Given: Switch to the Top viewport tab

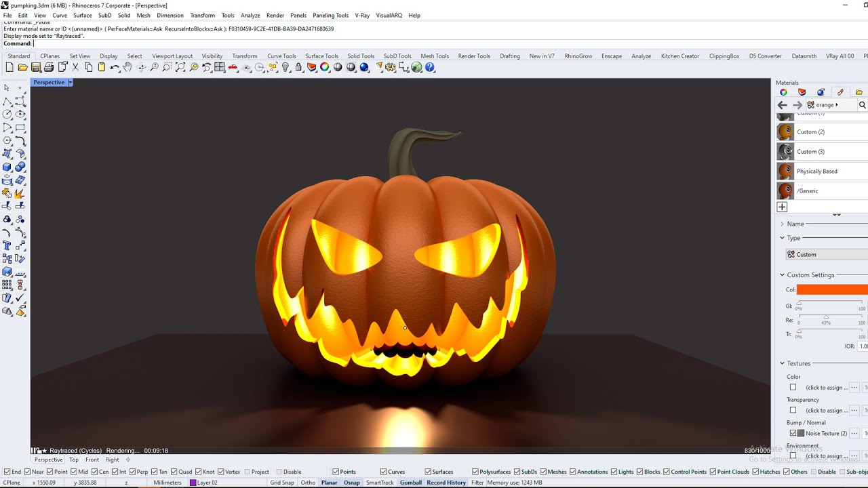Looking at the screenshot, I should click(74, 460).
